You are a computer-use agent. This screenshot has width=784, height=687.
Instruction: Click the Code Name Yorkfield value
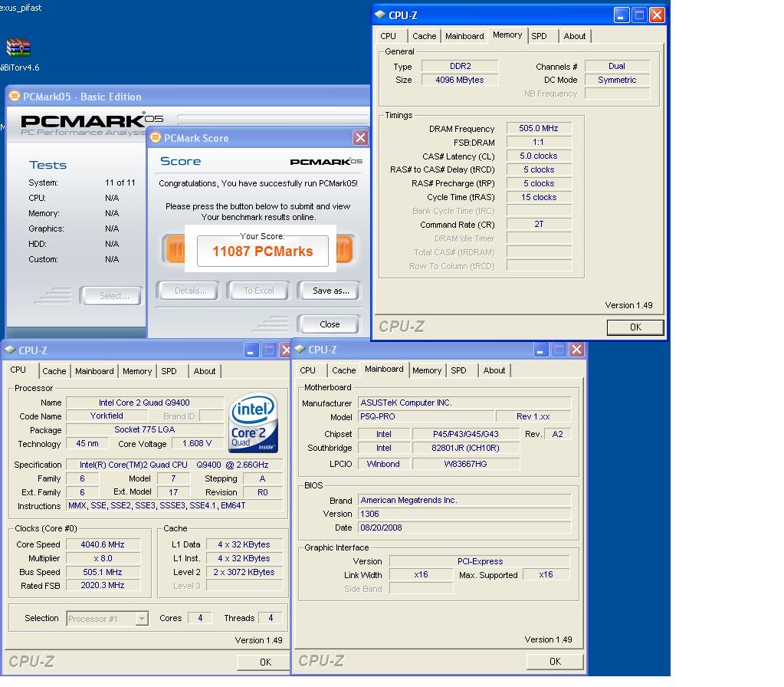pos(107,416)
